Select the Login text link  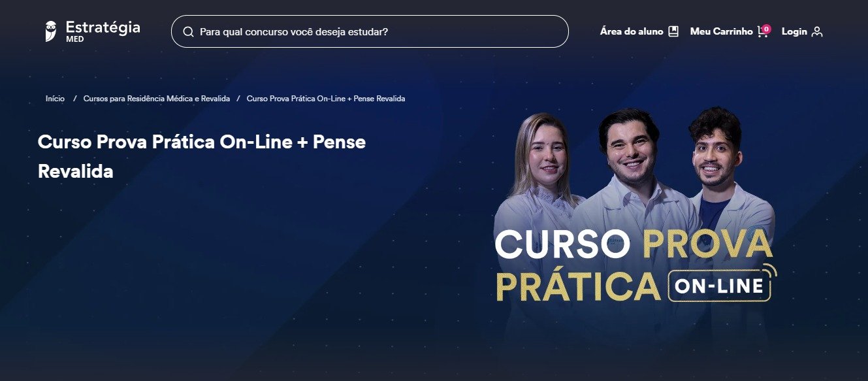[x=794, y=31]
